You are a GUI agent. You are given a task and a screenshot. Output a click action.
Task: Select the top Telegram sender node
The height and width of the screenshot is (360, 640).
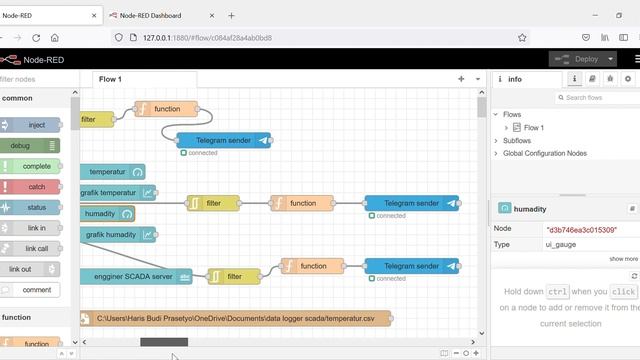point(224,140)
